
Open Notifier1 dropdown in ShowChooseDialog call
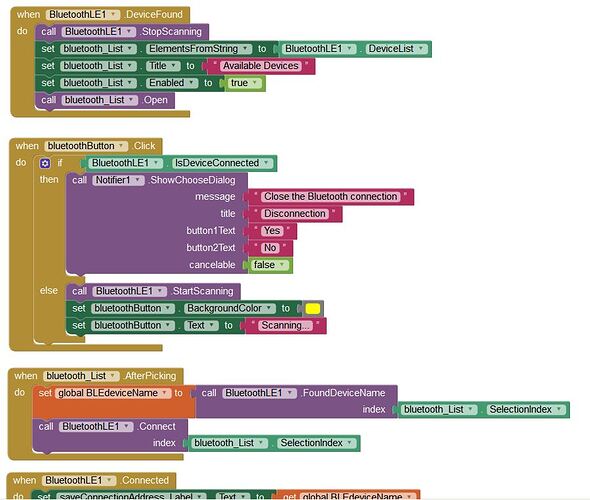coord(118,180)
